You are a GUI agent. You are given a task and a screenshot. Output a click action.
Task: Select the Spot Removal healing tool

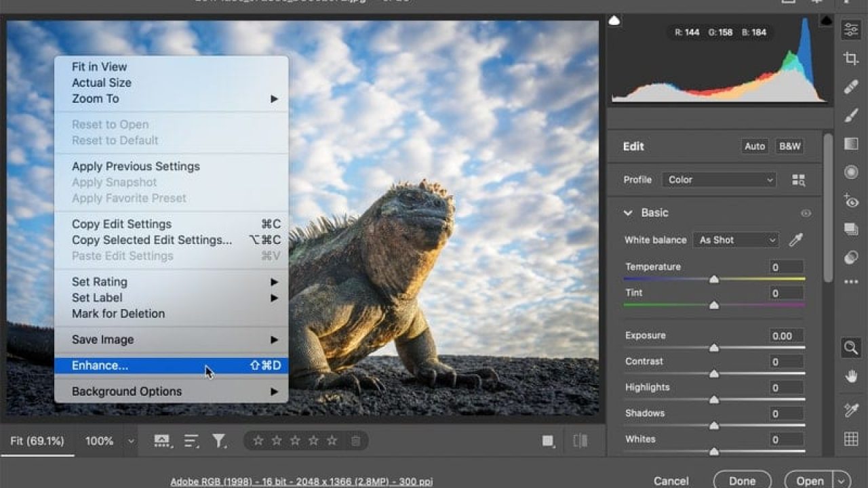tap(850, 87)
